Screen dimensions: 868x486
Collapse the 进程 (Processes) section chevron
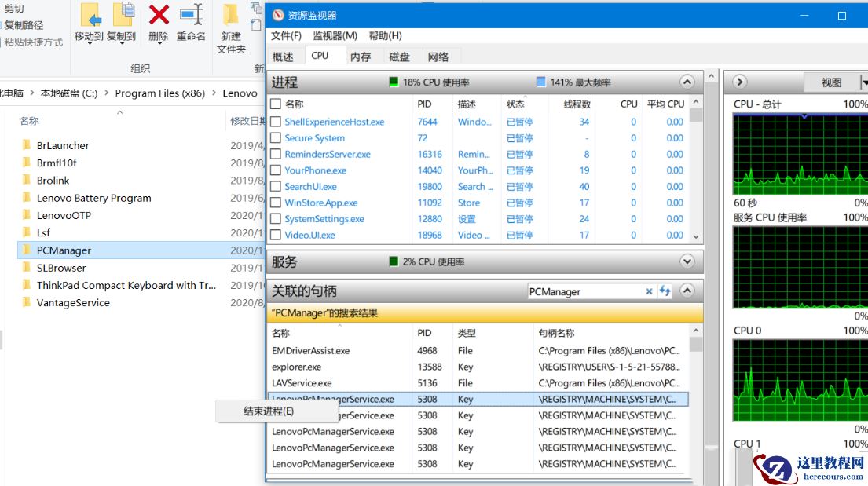(x=687, y=81)
